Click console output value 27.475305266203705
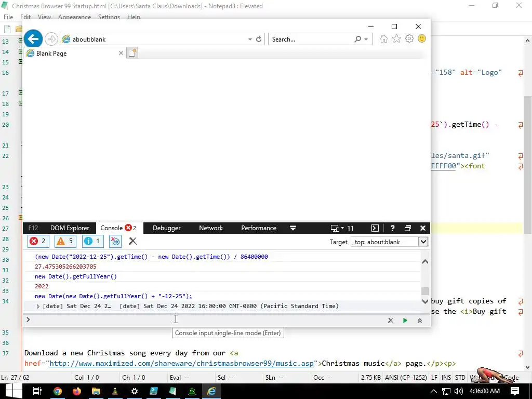This screenshot has width=532, height=399. (65, 267)
